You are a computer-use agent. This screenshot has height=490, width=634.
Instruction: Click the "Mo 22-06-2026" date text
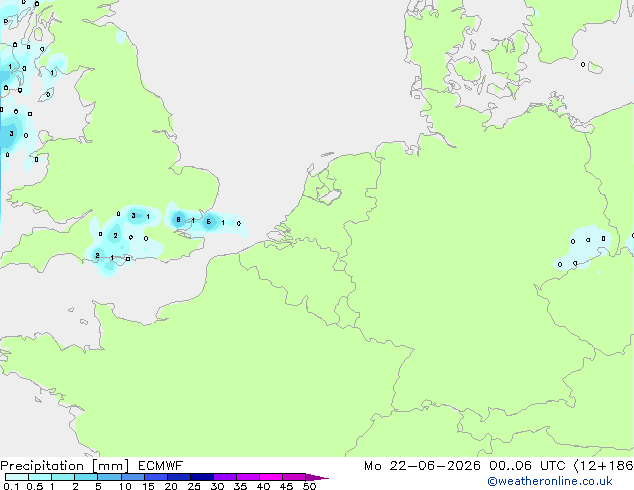pyautogui.click(x=422, y=466)
